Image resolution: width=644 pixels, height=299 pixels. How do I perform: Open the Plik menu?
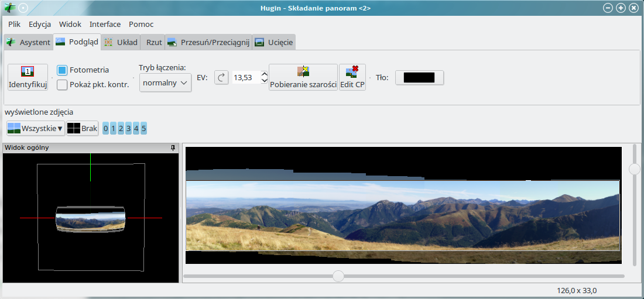tap(15, 24)
